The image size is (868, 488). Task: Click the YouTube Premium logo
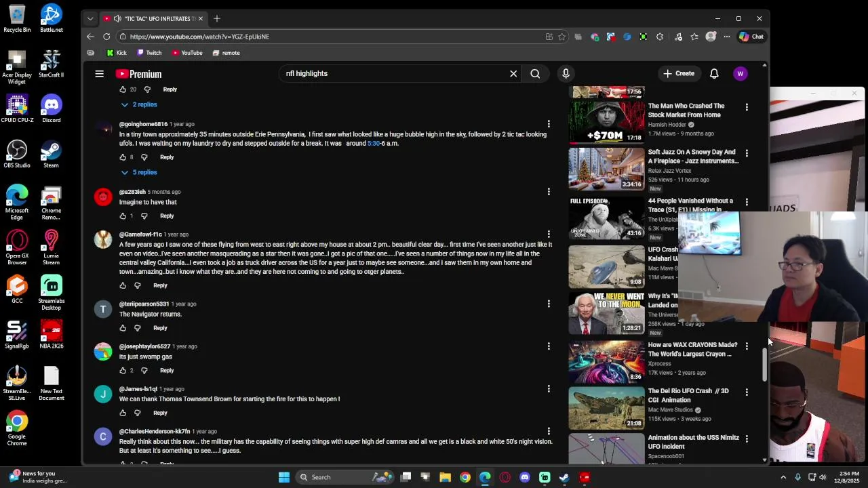[x=138, y=74]
